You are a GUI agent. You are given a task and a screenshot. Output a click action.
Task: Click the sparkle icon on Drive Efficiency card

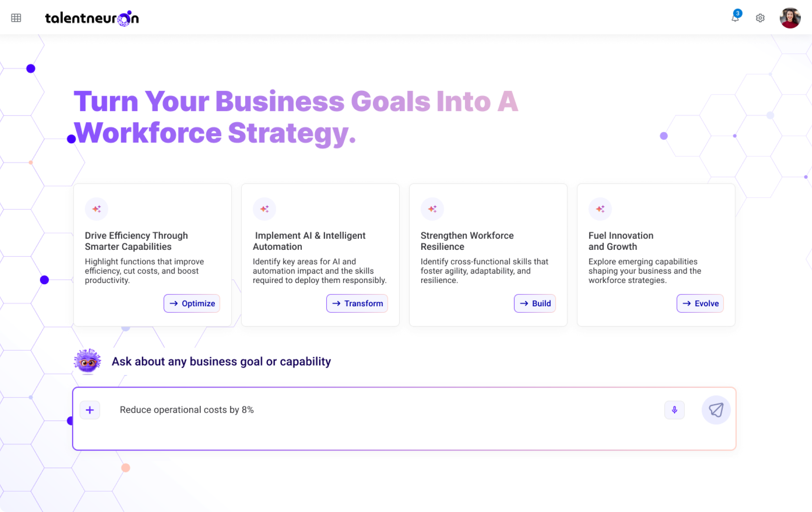(97, 209)
